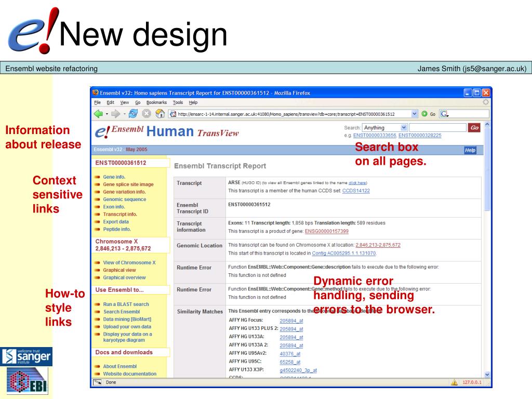Click the page icon in the address bar
Viewport: 532px width, 399px height.
point(173,114)
